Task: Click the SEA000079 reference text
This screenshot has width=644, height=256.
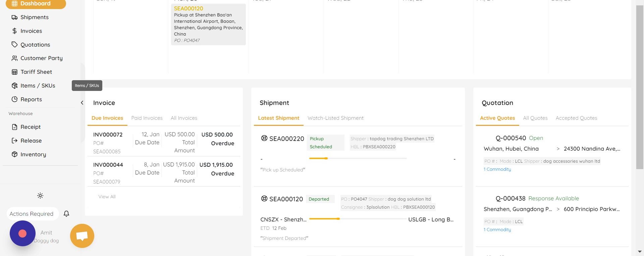Action: pyautogui.click(x=107, y=182)
